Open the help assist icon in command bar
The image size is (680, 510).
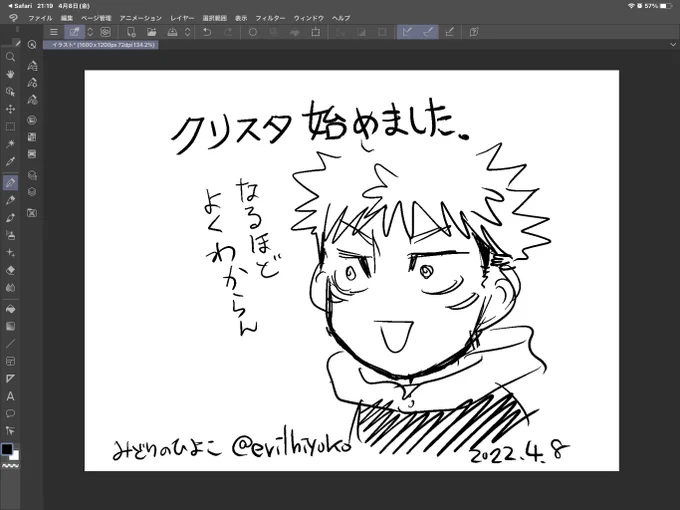tap(474, 32)
